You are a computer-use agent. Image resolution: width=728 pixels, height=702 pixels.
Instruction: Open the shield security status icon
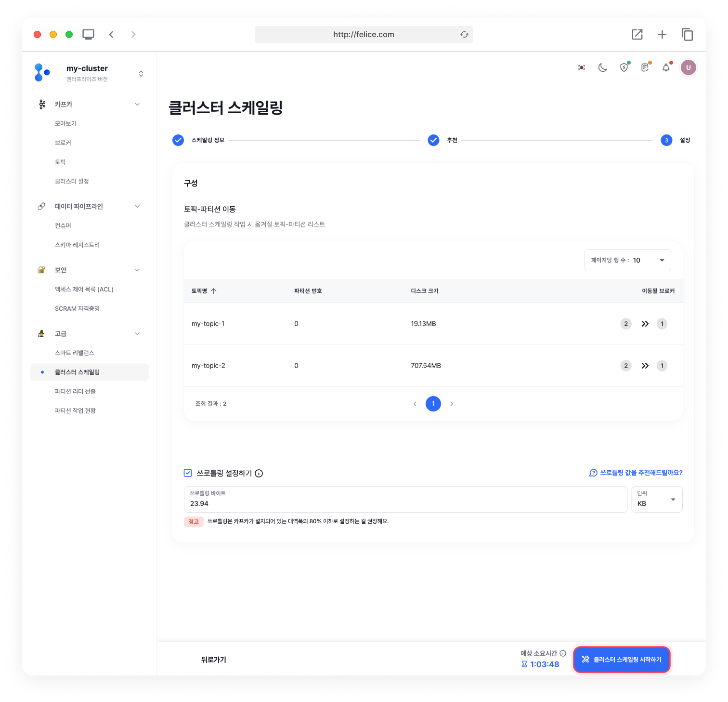click(624, 67)
